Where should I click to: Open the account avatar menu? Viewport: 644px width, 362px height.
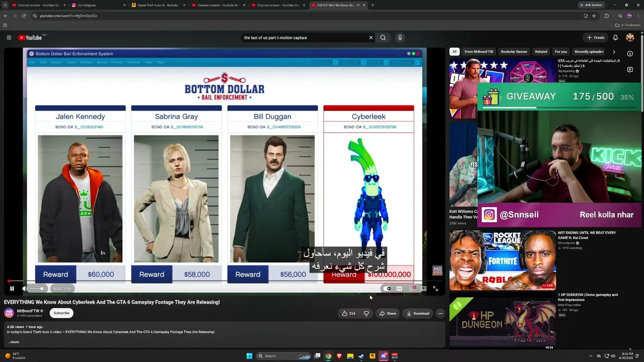[x=630, y=38]
